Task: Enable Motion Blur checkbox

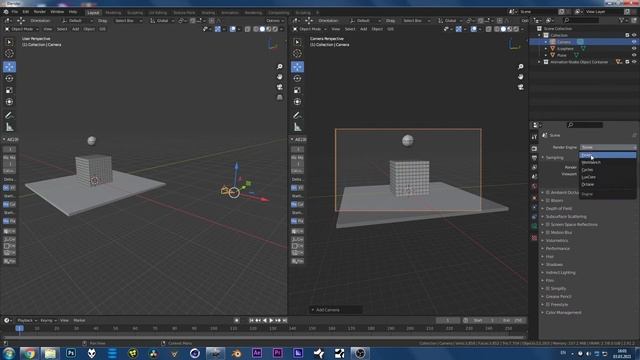Action: [548, 232]
